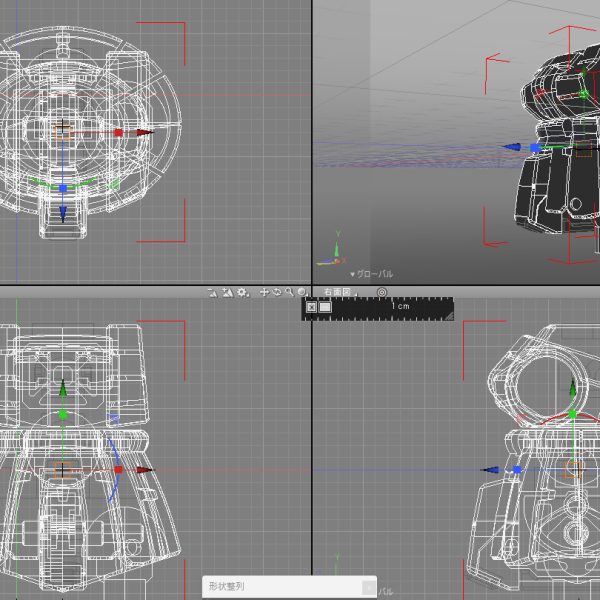Viewport: 600px width, 600px height.
Task: Click the 形状整列 text field
Action: tap(282, 586)
